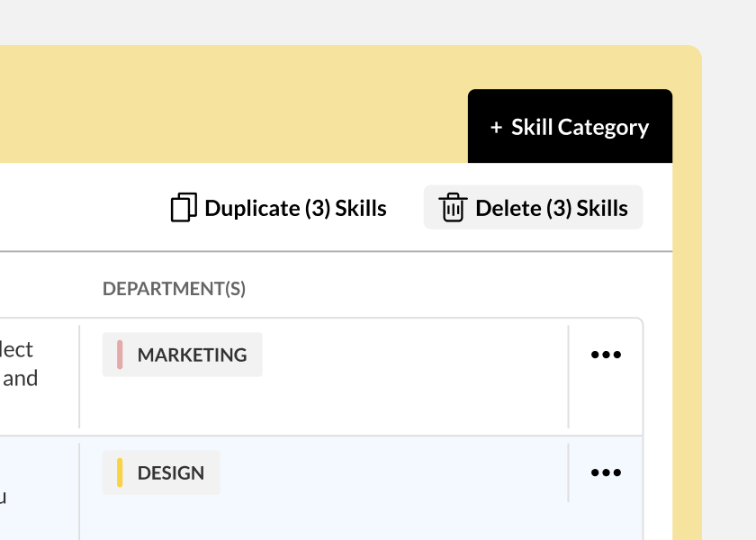The height and width of the screenshot is (540, 756).
Task: Click the Skill Category button
Action: tap(571, 126)
